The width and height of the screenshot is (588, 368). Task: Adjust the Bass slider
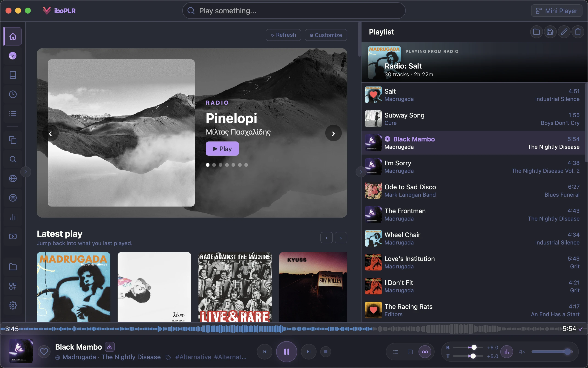(468, 348)
